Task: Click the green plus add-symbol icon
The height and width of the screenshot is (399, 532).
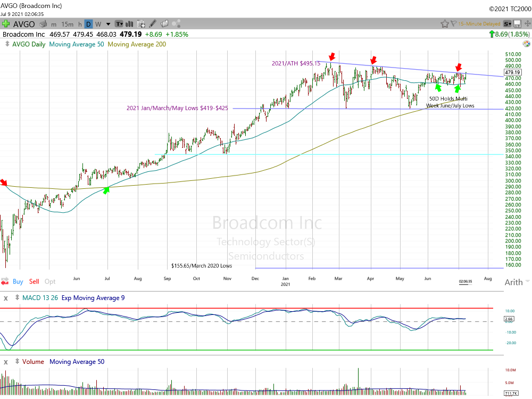Action: [6, 24]
